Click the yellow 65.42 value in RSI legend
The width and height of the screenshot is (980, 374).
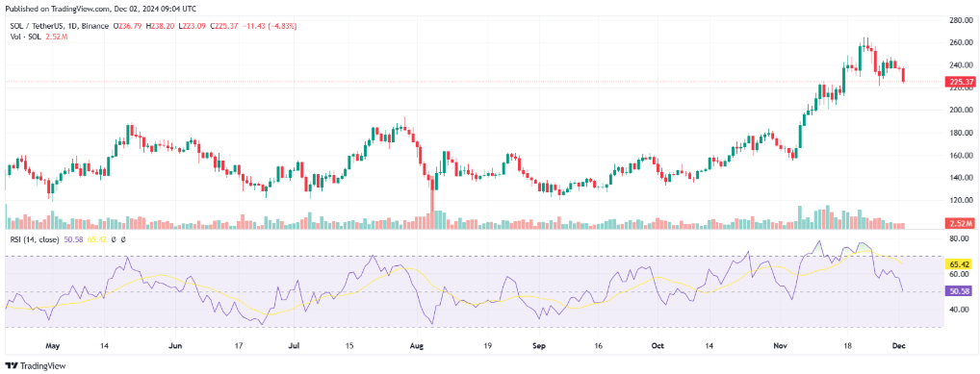(96, 239)
